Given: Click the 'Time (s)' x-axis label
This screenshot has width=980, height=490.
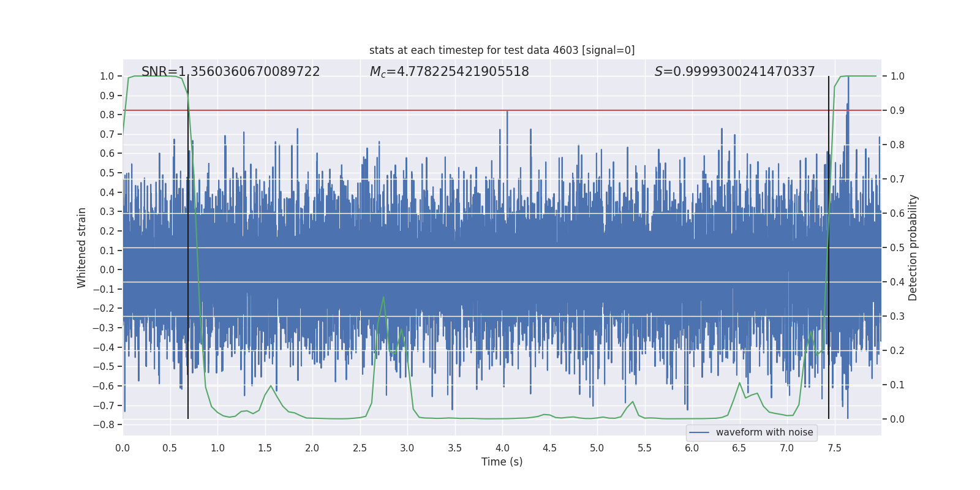Looking at the screenshot, I should point(502,462).
